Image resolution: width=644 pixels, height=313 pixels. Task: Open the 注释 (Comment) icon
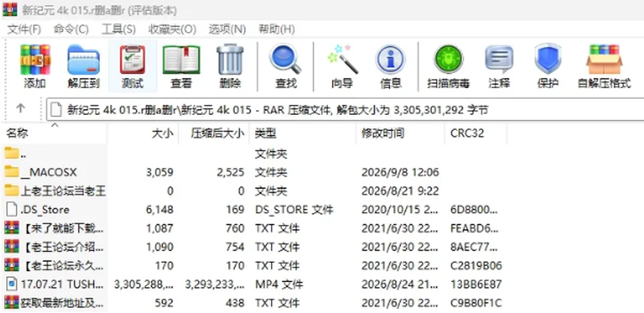[x=499, y=66]
